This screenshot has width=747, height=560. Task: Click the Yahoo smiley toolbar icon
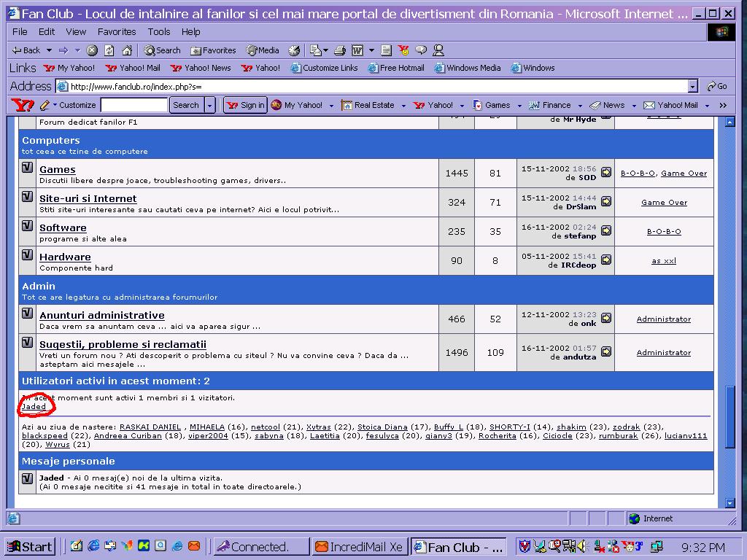pyautogui.click(x=403, y=50)
